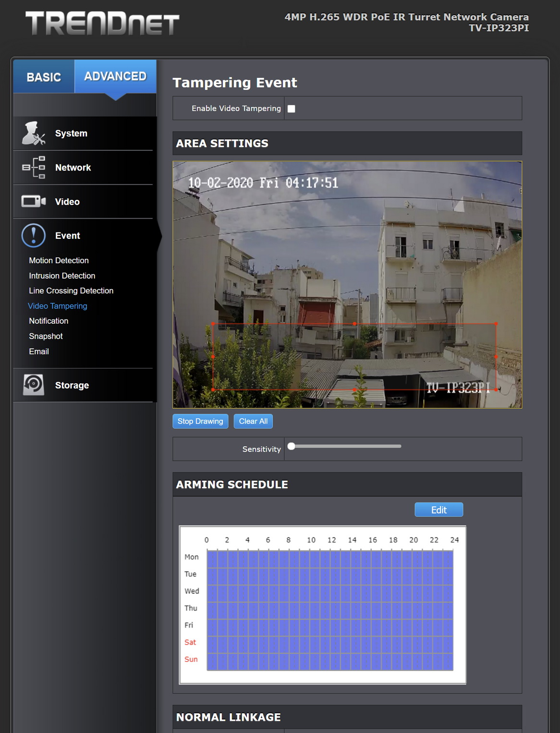Click the System wrench icon
The width and height of the screenshot is (560, 733).
tap(34, 133)
